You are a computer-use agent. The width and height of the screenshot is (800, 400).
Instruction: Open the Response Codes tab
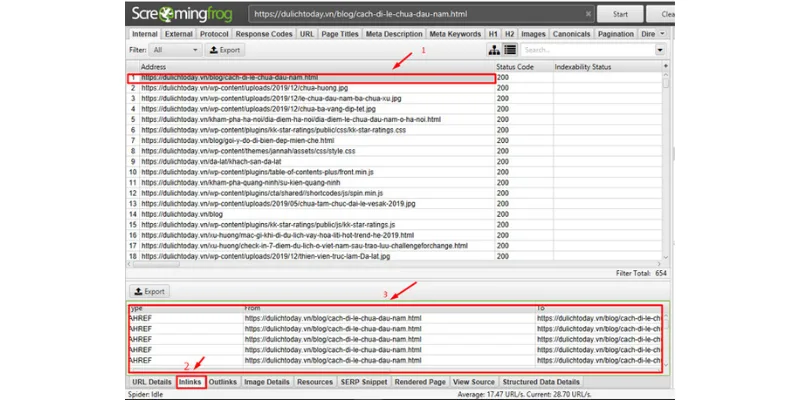[x=264, y=34]
